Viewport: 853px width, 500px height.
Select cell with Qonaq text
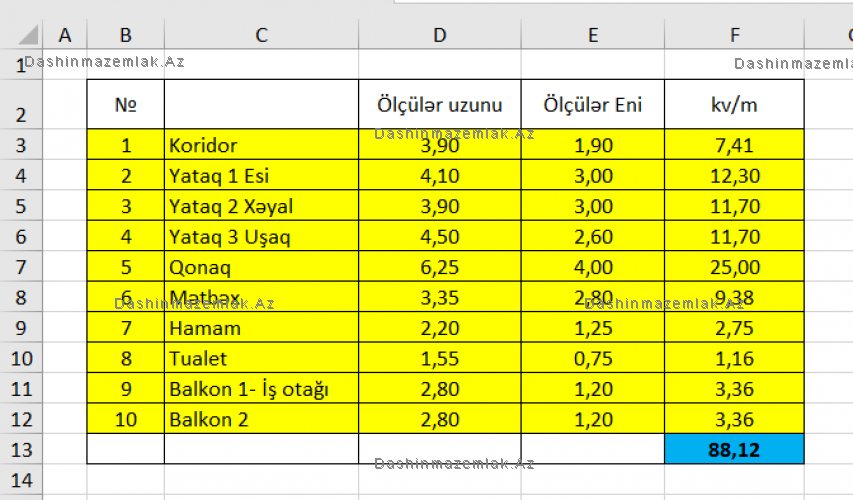tap(261, 267)
